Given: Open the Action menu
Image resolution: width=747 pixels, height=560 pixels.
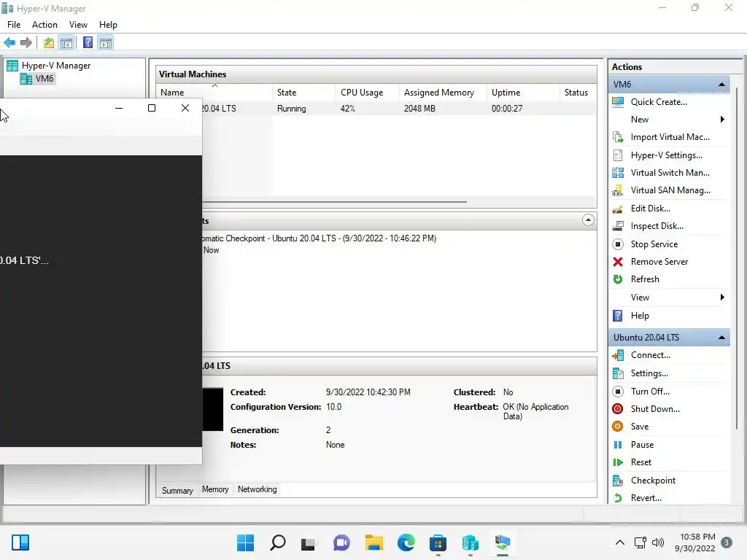Looking at the screenshot, I should pos(44,25).
